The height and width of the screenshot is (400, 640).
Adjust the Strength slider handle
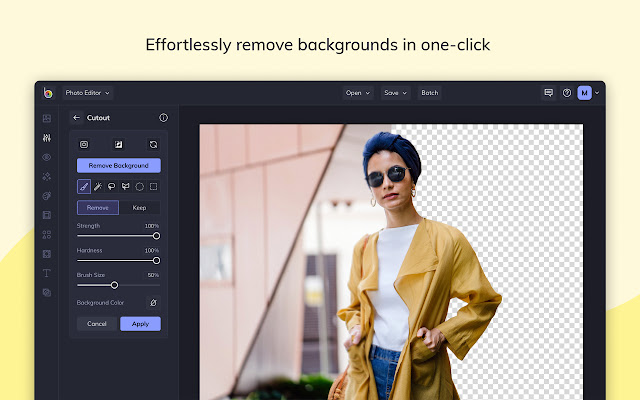pos(156,236)
